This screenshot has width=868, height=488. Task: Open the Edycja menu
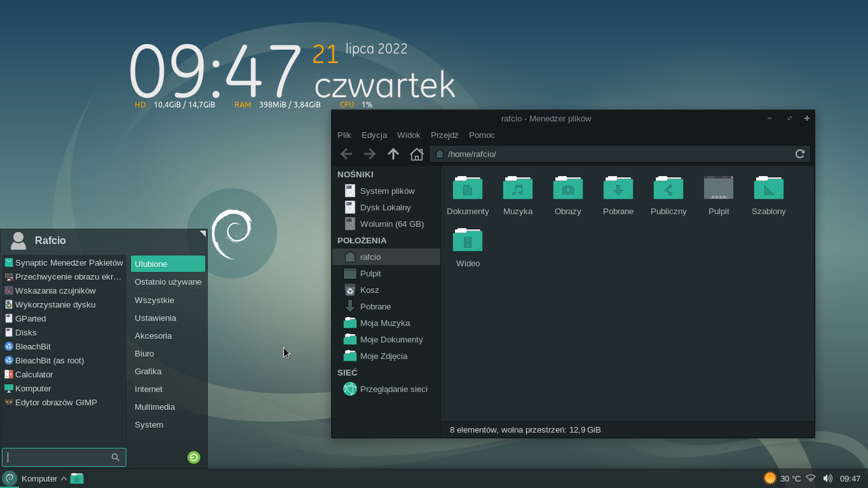coord(374,135)
